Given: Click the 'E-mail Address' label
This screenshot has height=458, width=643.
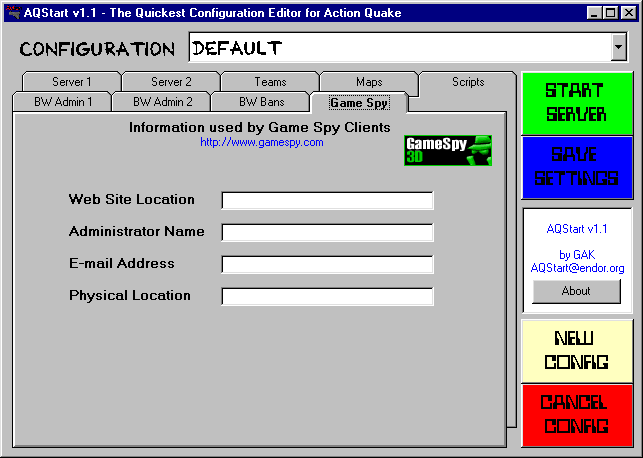Looking at the screenshot, I should (x=122, y=263).
